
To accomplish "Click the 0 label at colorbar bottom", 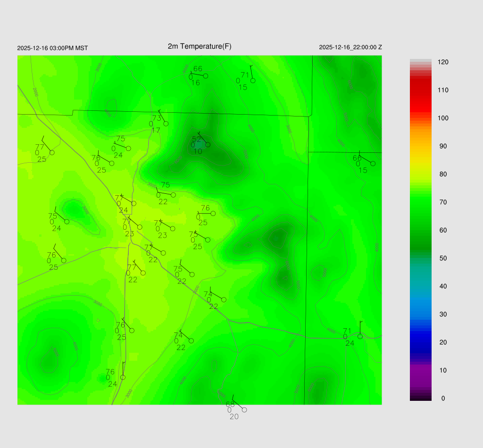I will pyautogui.click(x=443, y=398).
